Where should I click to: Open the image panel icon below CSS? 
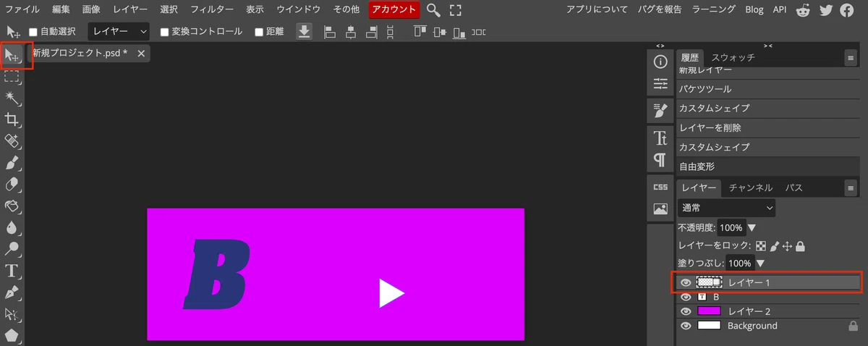pos(660,208)
